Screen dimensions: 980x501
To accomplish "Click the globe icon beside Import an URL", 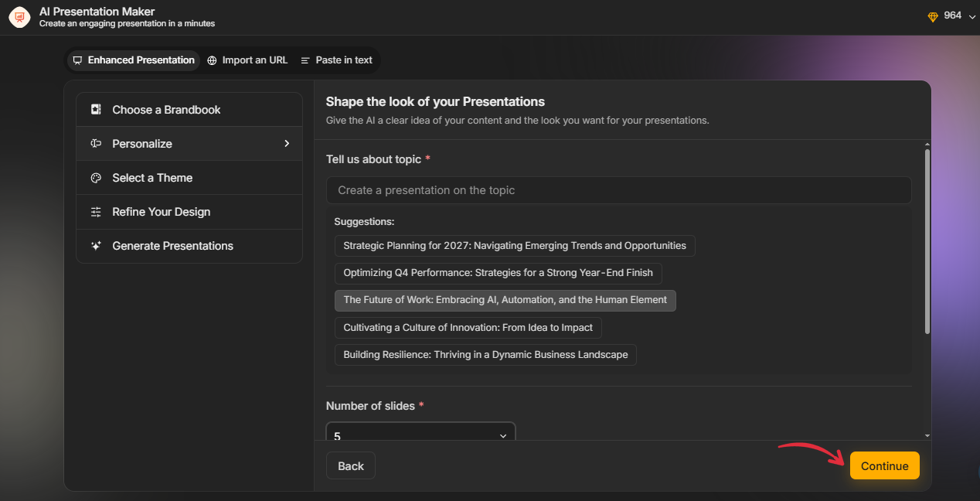I will [x=212, y=60].
